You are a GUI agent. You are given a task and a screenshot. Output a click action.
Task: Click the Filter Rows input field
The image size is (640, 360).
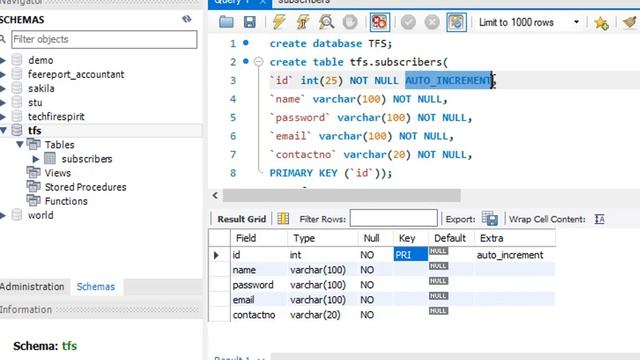393,218
